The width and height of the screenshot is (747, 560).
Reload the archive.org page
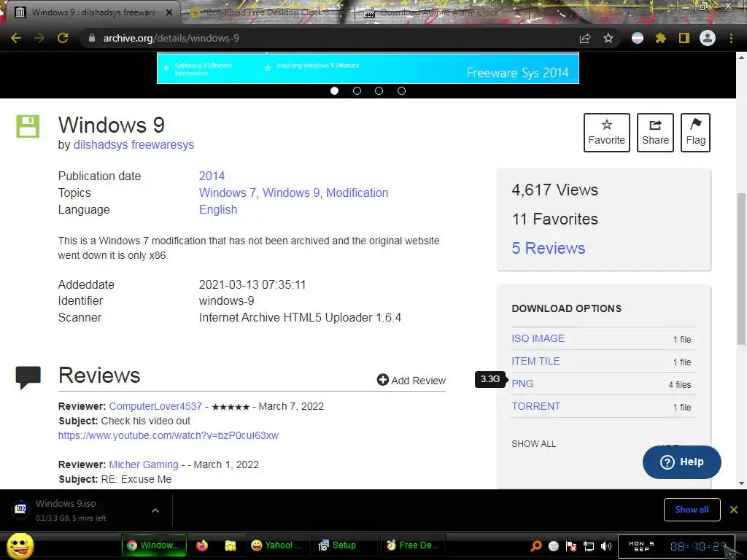63,38
